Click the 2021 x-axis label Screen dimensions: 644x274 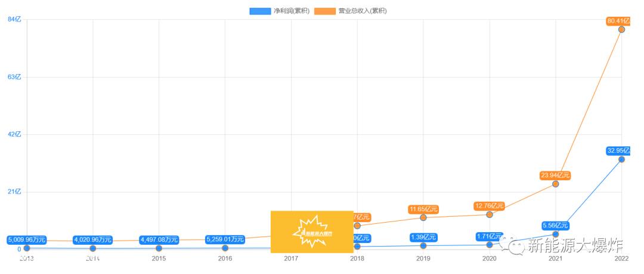pos(555,259)
